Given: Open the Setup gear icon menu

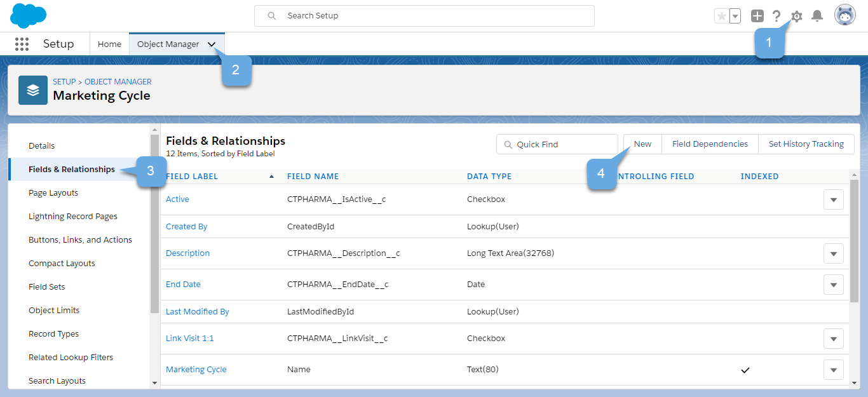Looking at the screenshot, I should [796, 17].
